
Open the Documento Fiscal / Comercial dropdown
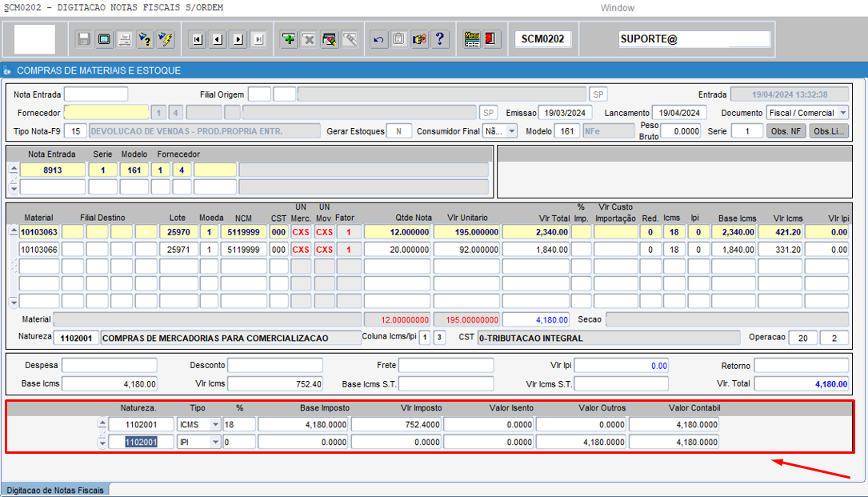coord(842,113)
